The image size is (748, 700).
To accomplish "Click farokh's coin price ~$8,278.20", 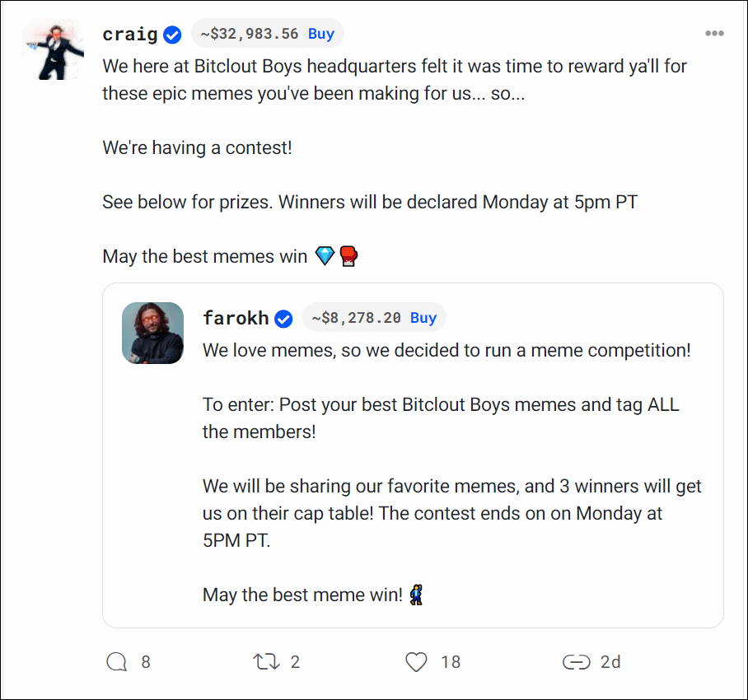I will [356, 318].
